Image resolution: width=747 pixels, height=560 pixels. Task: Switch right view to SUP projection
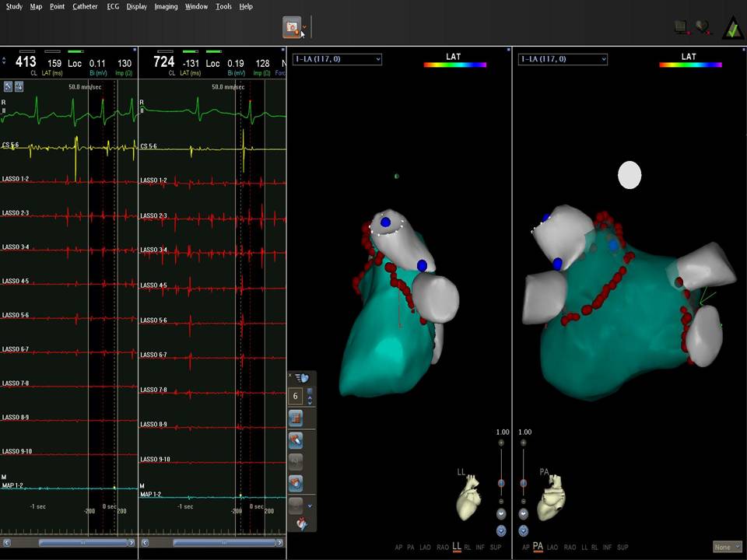pyautogui.click(x=622, y=548)
